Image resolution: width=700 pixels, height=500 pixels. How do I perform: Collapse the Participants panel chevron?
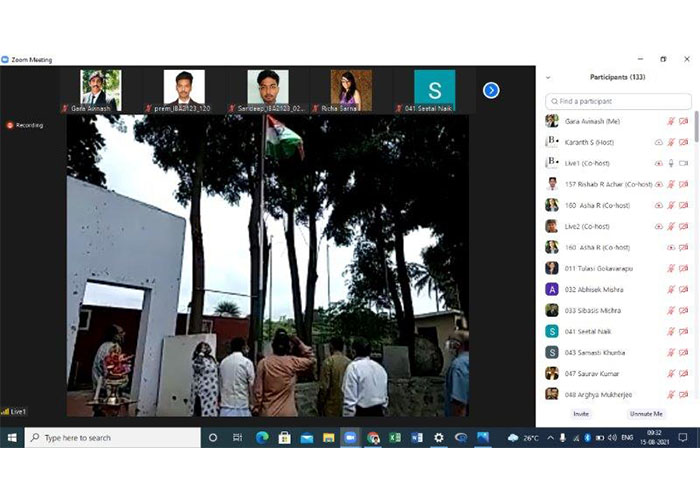pyautogui.click(x=548, y=77)
